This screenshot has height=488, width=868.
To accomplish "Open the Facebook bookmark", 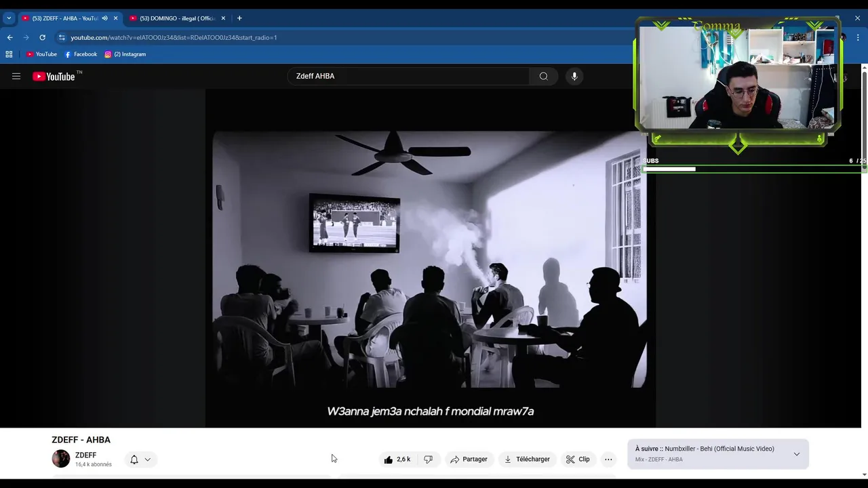I will coord(81,54).
